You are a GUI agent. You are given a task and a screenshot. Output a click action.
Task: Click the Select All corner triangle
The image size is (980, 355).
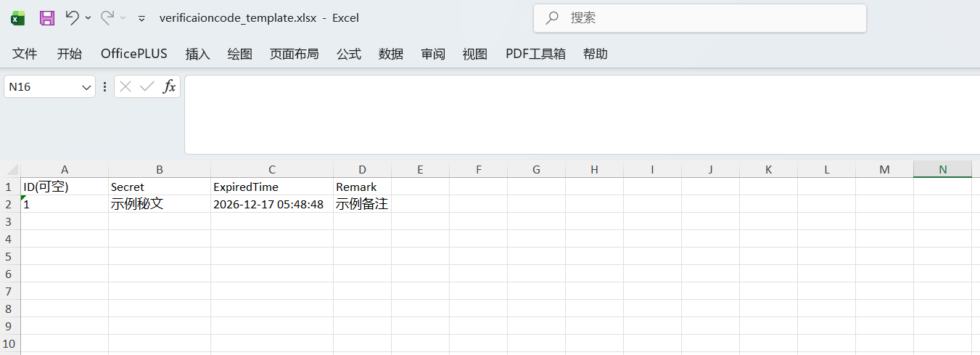[x=12, y=170]
